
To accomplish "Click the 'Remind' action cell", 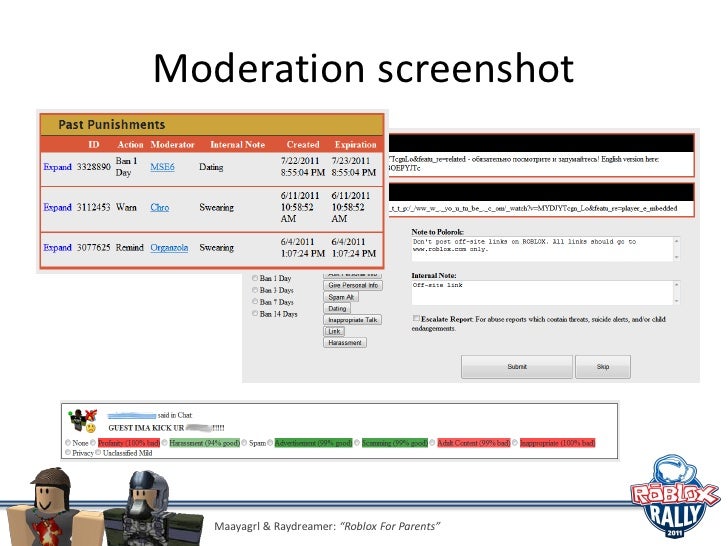I will [130, 247].
